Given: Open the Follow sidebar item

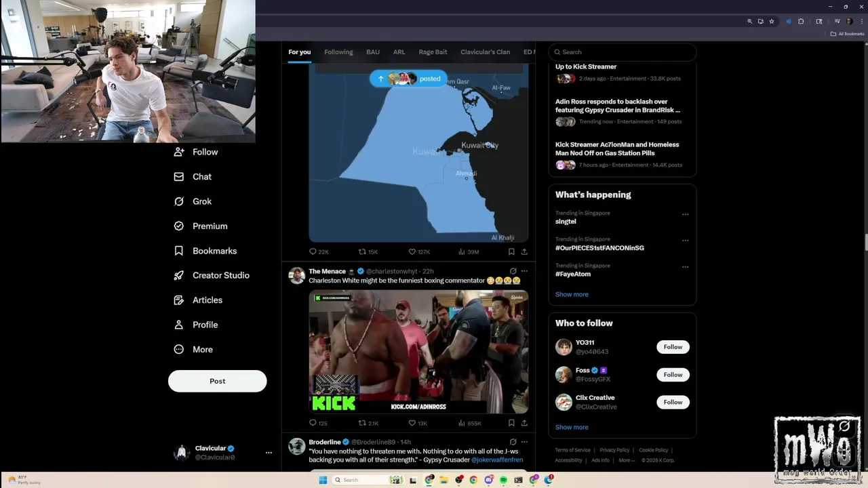Looking at the screenshot, I should click(195, 152).
